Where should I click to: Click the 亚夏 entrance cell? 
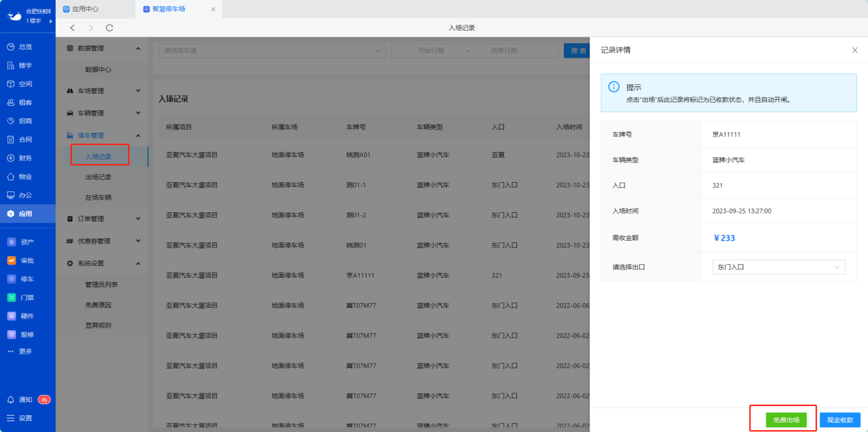pos(498,155)
